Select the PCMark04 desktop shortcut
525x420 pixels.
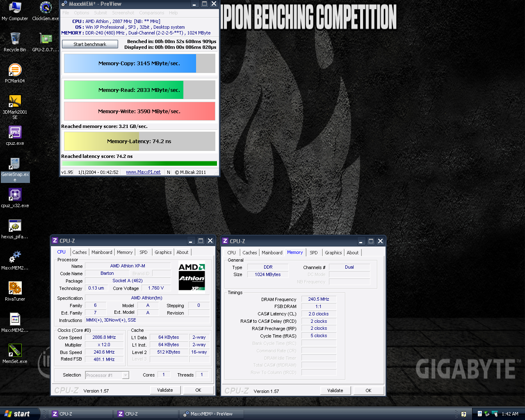15,73
